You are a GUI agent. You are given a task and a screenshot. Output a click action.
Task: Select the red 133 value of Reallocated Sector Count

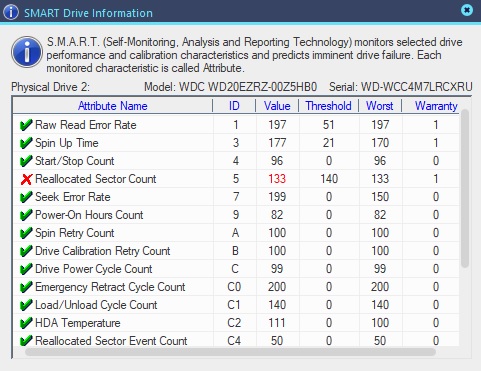click(277, 179)
